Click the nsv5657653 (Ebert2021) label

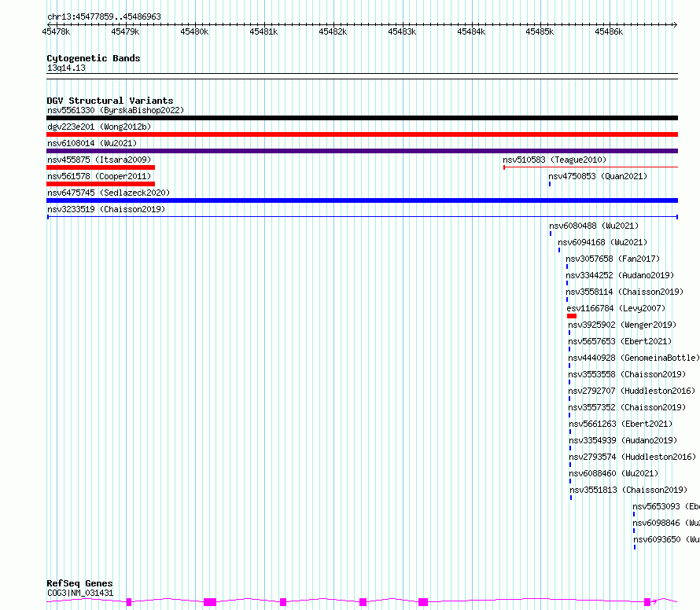coord(620,341)
